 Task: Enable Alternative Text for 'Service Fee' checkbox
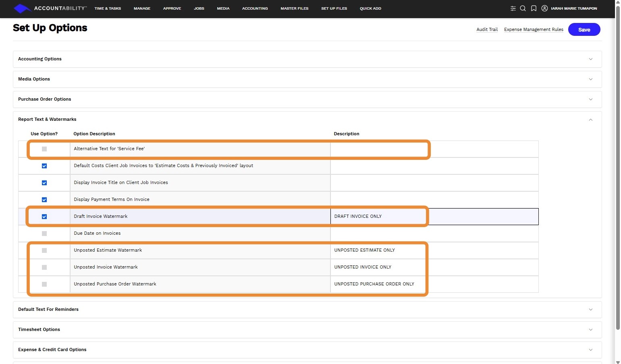[44, 149]
